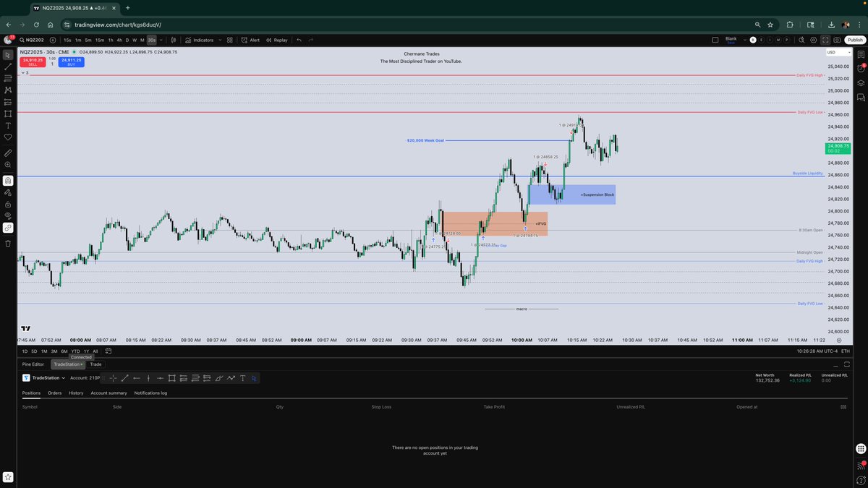This screenshot has height=488, width=868.
Task: Toggle the P circle button in top toolbar
Action: coord(786,40)
